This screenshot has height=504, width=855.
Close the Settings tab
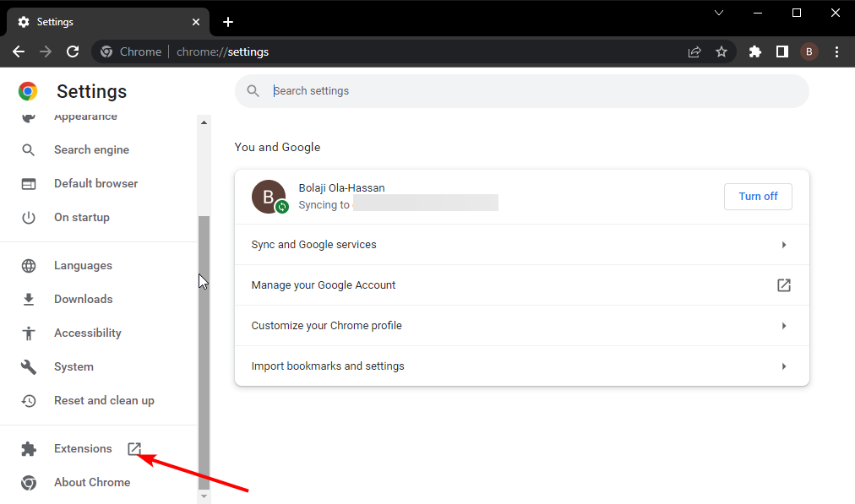[196, 22]
